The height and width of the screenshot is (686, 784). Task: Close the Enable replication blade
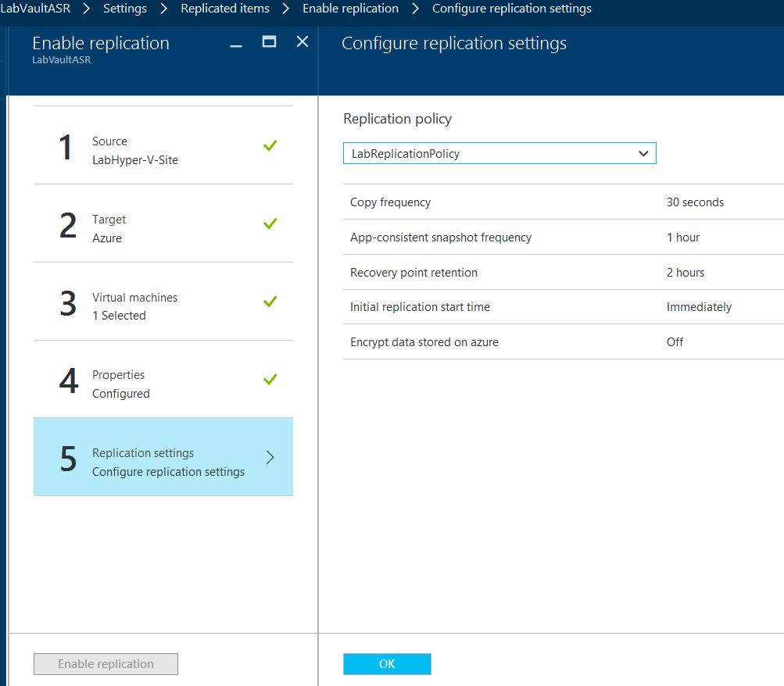click(x=303, y=42)
